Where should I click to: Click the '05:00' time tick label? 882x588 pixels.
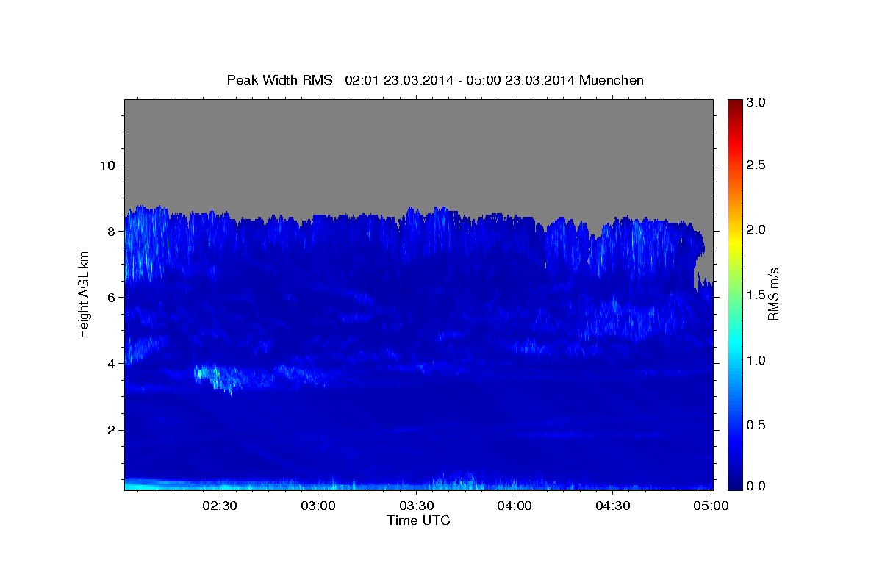(711, 506)
